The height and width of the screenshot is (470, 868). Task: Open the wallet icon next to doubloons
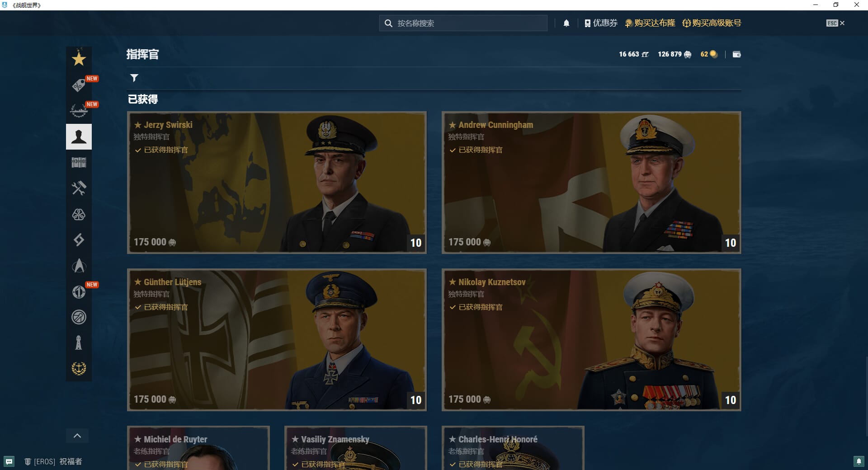click(x=736, y=54)
